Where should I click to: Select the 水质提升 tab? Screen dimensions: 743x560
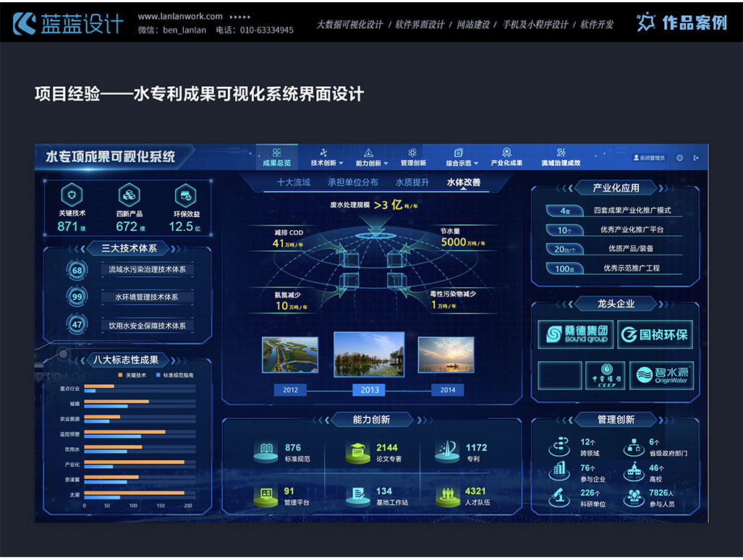pos(412,182)
